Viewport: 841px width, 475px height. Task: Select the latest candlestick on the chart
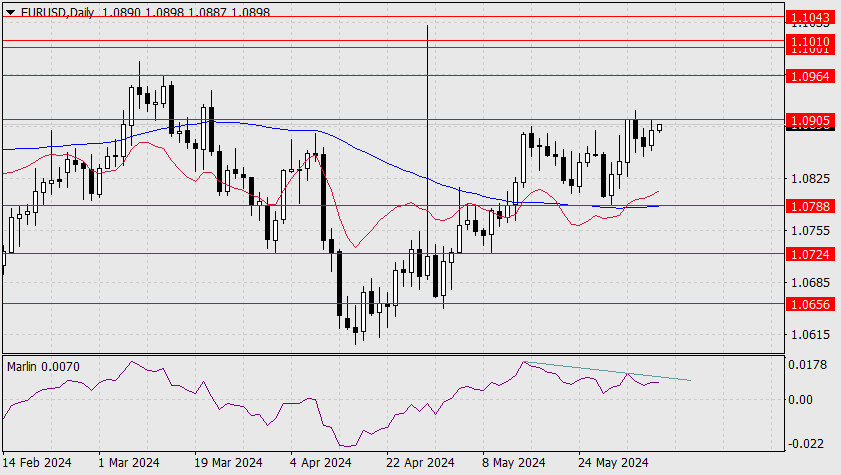click(x=659, y=128)
